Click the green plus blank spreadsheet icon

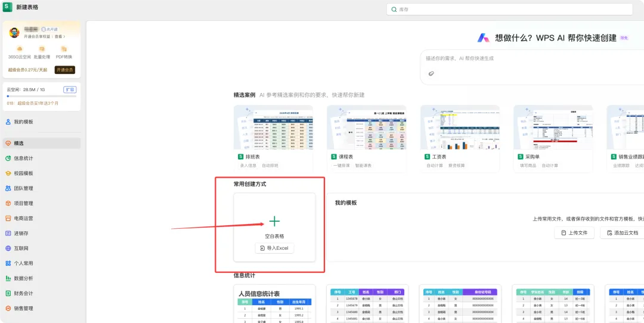click(x=274, y=222)
